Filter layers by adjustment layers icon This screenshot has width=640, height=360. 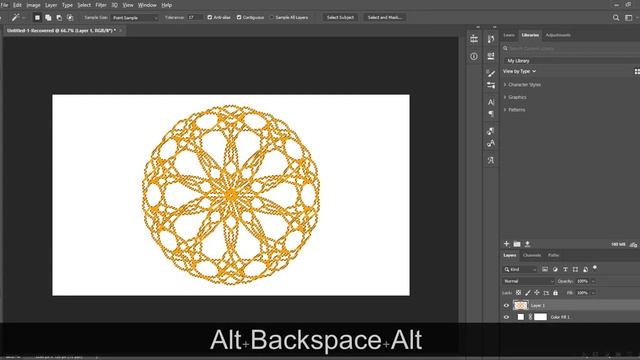click(555, 269)
